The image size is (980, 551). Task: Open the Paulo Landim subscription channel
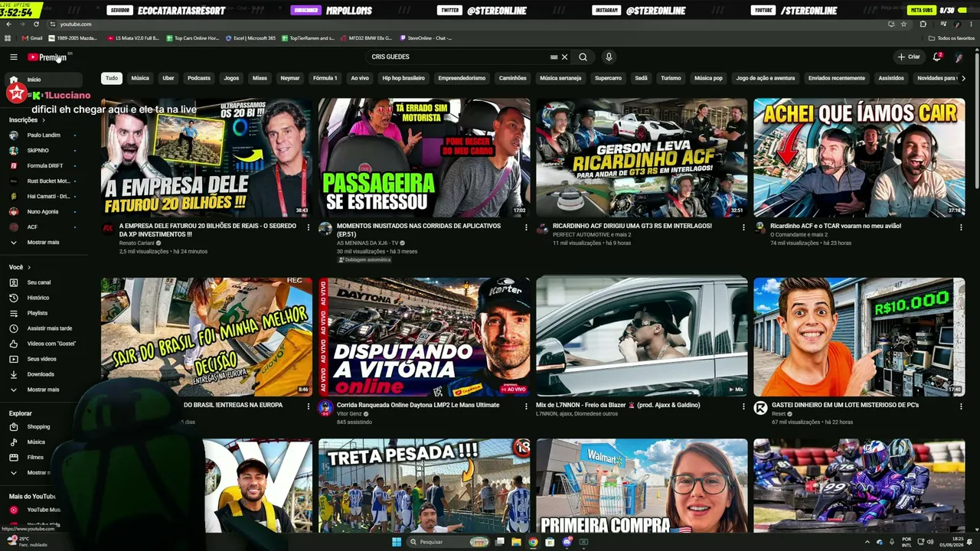coord(44,135)
